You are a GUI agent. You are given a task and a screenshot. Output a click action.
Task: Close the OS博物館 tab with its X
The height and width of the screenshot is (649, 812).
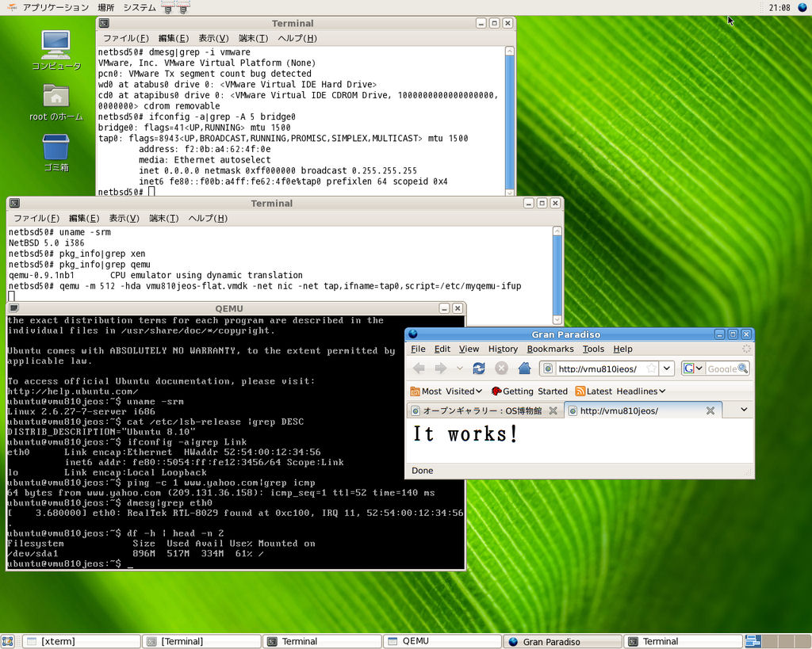click(553, 410)
